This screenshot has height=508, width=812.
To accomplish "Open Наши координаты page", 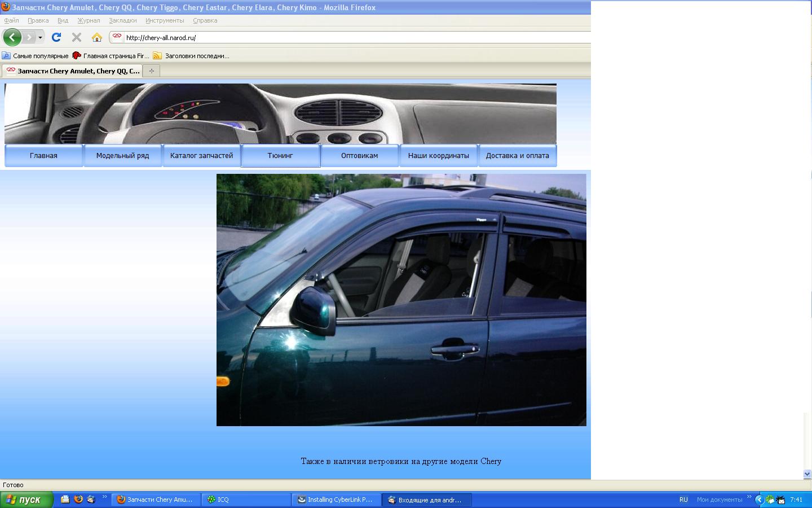I will pos(439,156).
